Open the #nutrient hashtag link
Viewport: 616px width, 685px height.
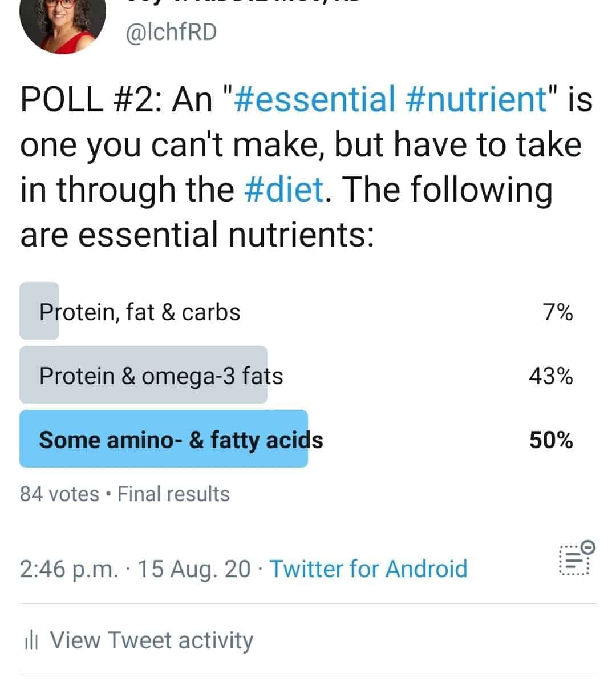tap(477, 98)
